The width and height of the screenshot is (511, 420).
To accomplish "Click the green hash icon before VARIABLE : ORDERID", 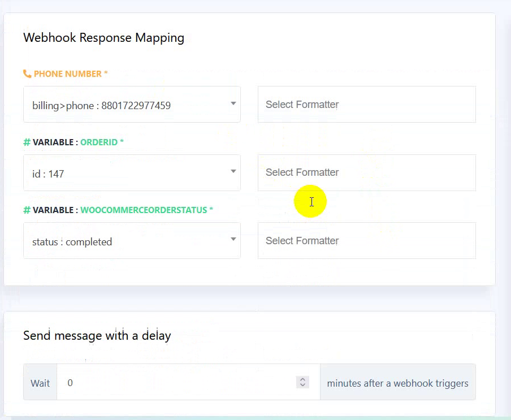I will [27, 142].
